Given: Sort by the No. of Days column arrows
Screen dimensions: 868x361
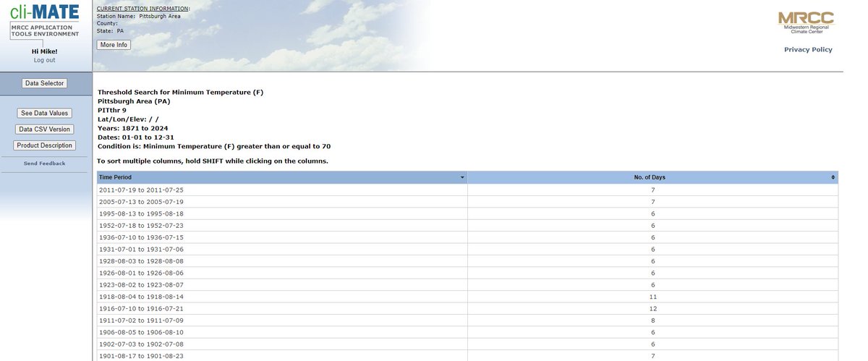Looking at the screenshot, I should (x=833, y=177).
